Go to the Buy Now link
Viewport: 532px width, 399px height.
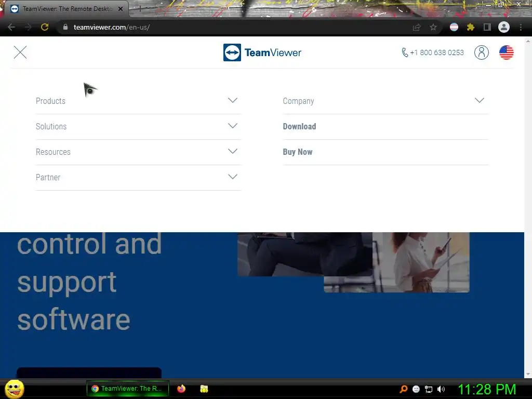(298, 152)
